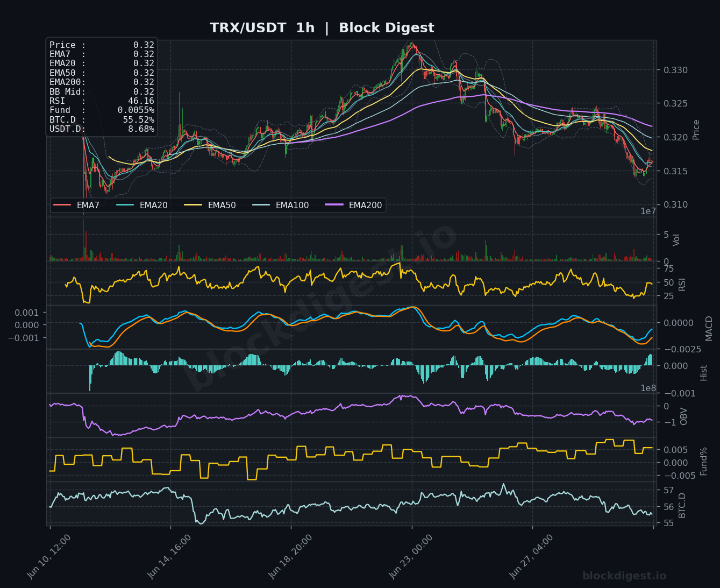Viewport: 720px width, 588px height.
Task: Click the 0.330 price tick
Action: click(676, 70)
